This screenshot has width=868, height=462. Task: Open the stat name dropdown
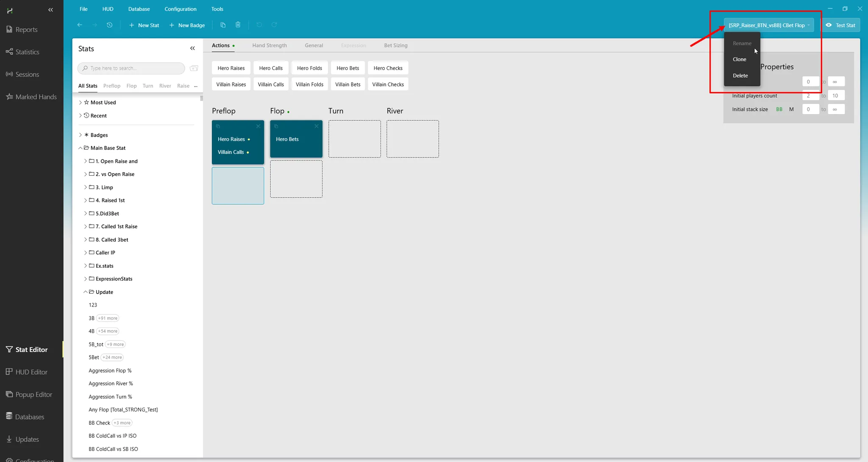769,25
